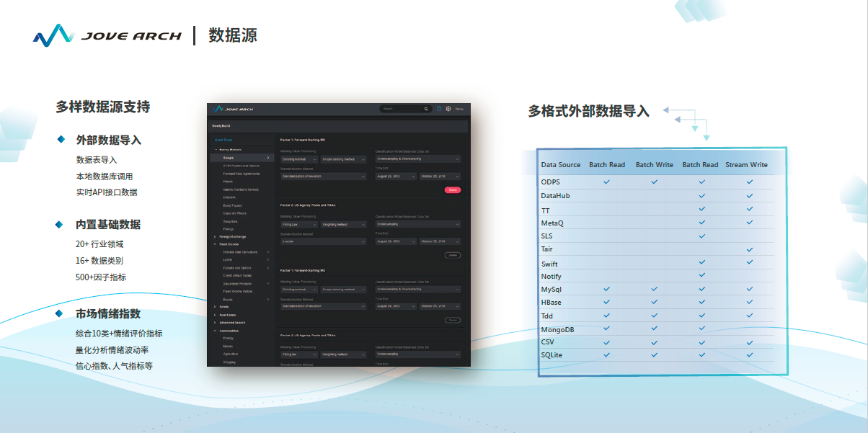
Task: Click the blue diamond bullet beside 外部数据导入
Action: click(x=61, y=139)
